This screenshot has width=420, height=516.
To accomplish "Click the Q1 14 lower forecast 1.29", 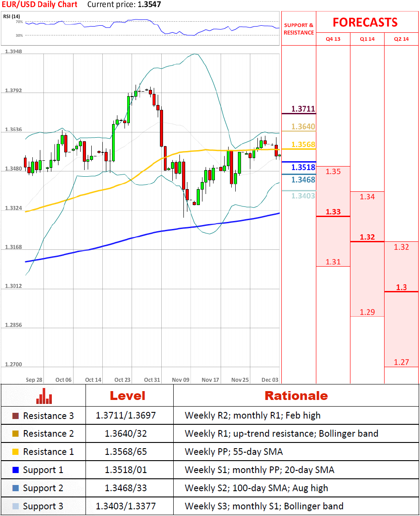I will coord(367,312).
